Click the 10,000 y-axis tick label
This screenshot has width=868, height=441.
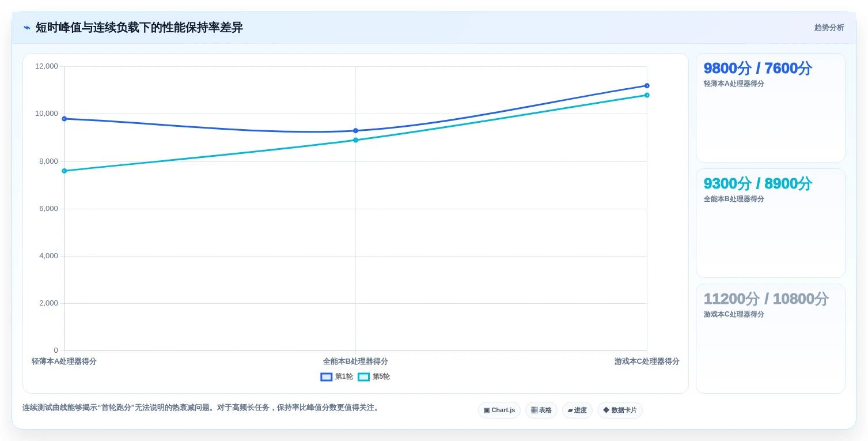47,114
